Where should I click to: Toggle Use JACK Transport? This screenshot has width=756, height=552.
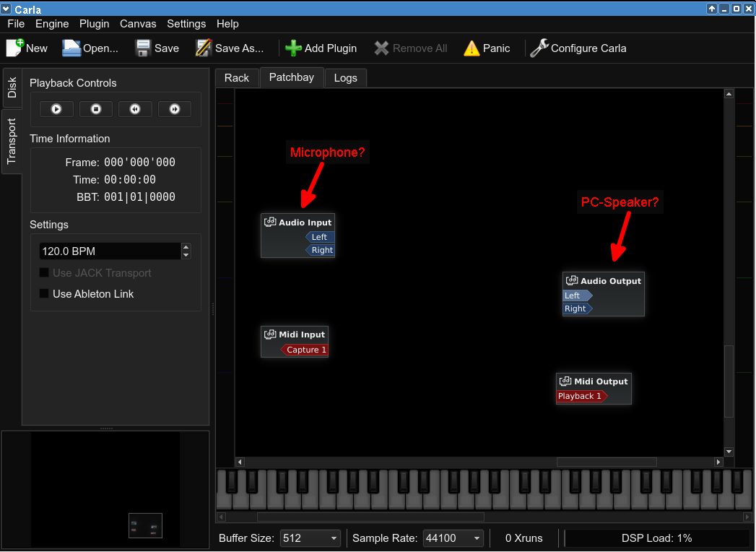point(45,273)
